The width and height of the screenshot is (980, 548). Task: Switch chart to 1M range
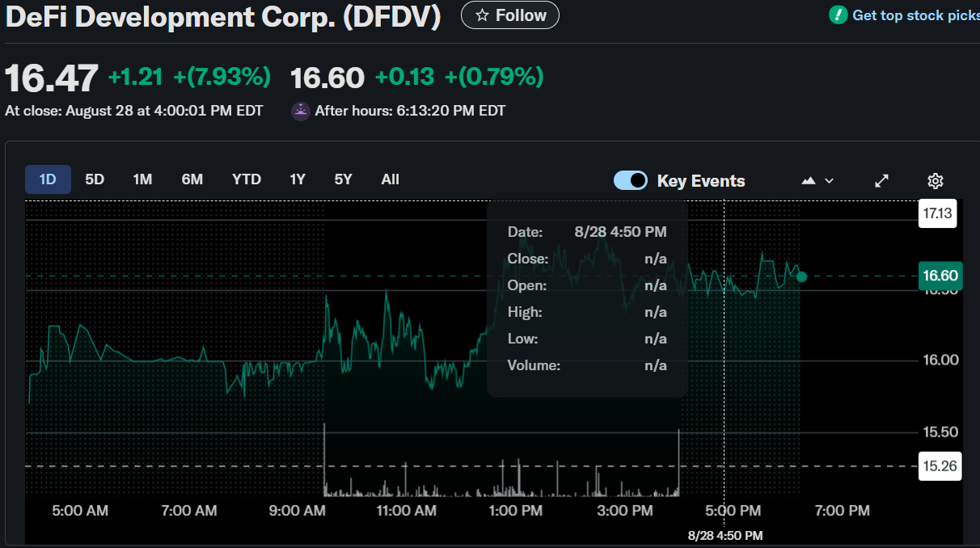[142, 179]
